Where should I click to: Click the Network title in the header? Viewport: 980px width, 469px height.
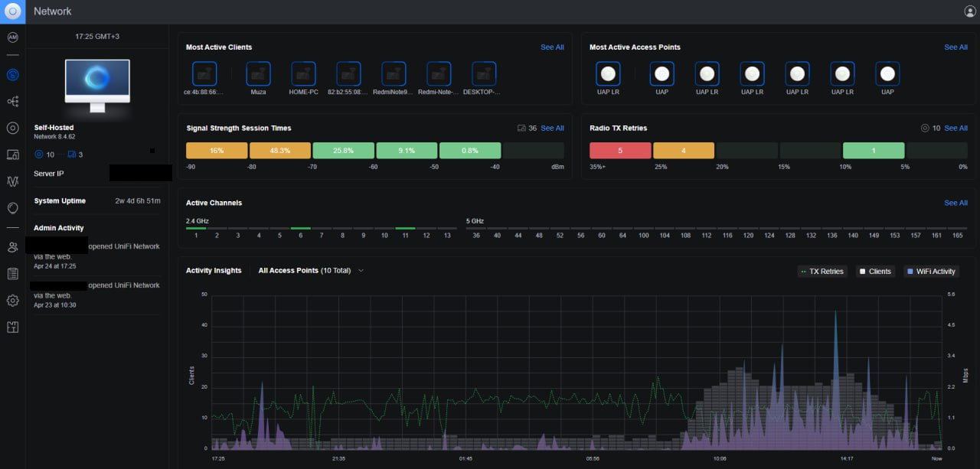pyautogui.click(x=53, y=11)
